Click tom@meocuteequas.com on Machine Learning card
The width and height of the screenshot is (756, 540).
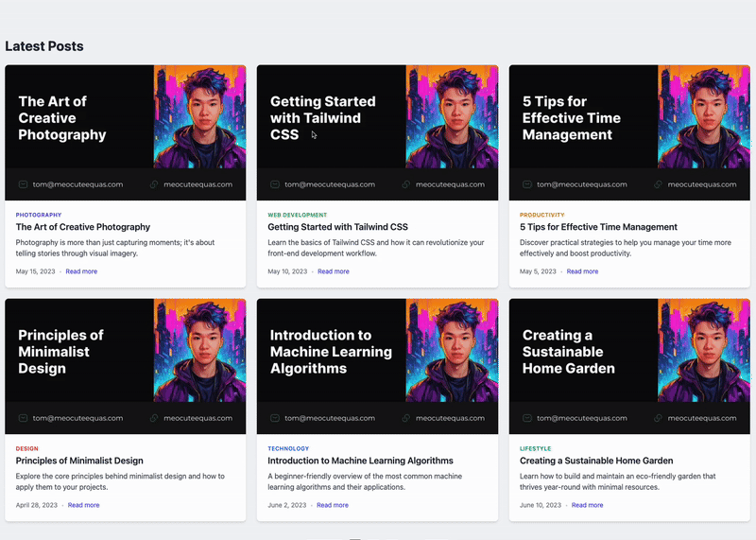pyautogui.click(x=330, y=418)
